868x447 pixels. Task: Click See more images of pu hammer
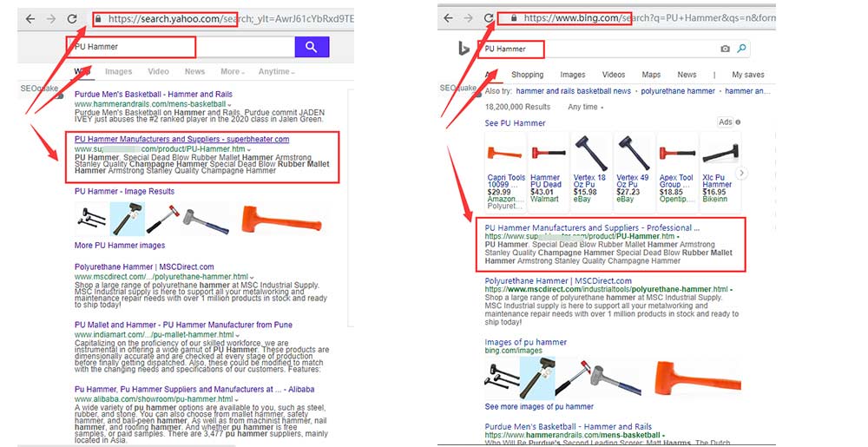(539, 406)
